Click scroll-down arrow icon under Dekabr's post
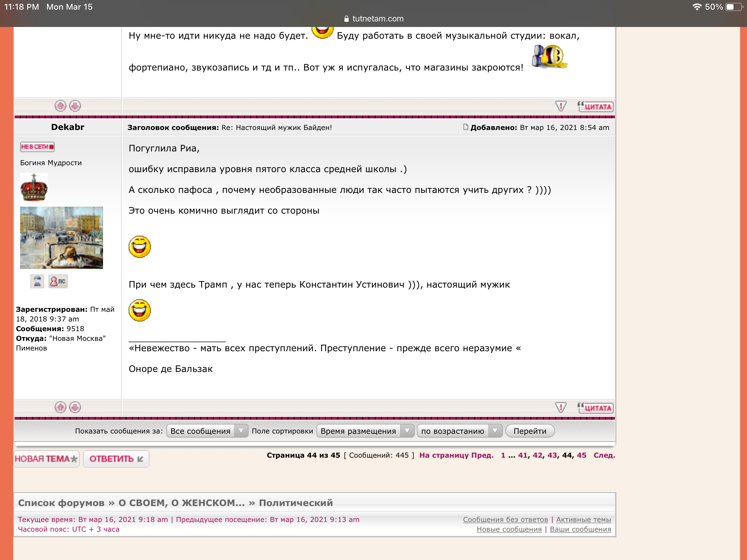The image size is (747, 560). pos(75,407)
